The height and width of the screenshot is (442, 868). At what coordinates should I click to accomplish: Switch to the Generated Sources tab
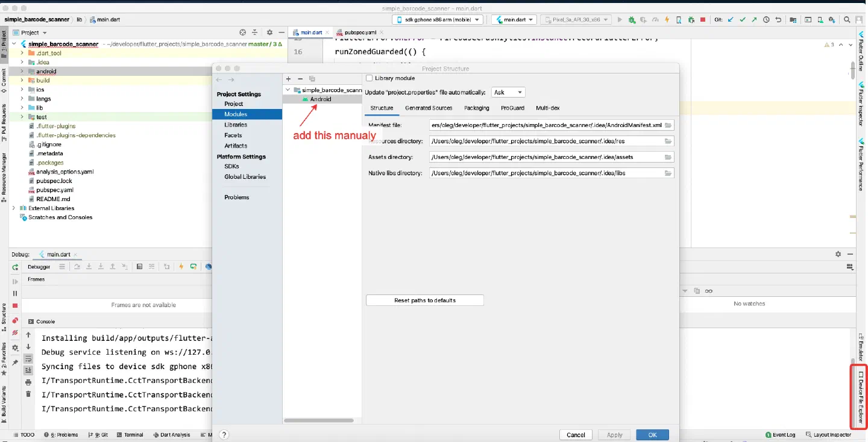pyautogui.click(x=429, y=108)
